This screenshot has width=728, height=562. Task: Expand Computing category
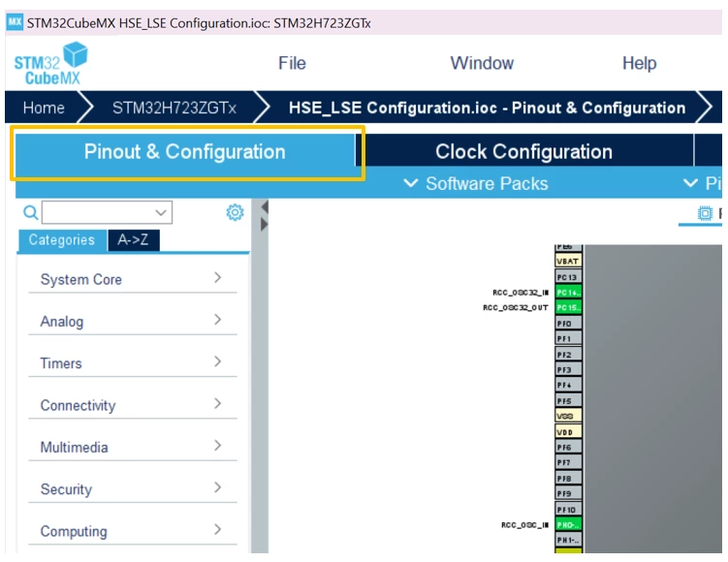133,531
